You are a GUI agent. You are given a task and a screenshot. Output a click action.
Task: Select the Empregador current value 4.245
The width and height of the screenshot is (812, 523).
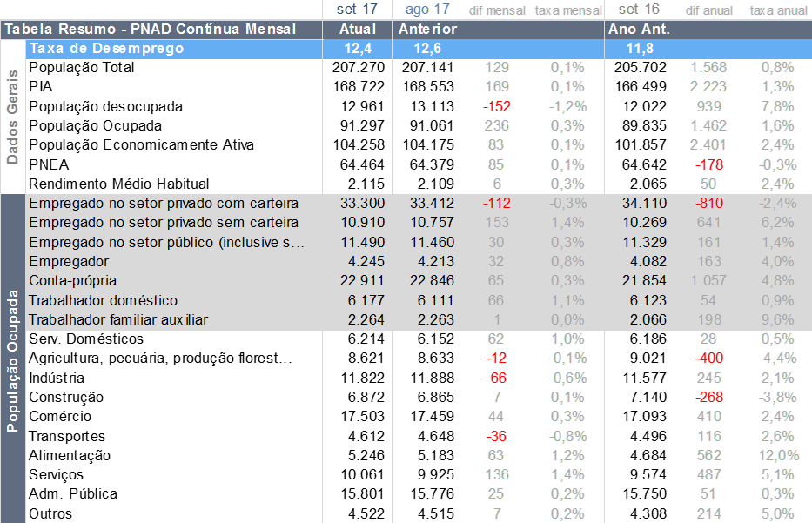click(x=366, y=261)
